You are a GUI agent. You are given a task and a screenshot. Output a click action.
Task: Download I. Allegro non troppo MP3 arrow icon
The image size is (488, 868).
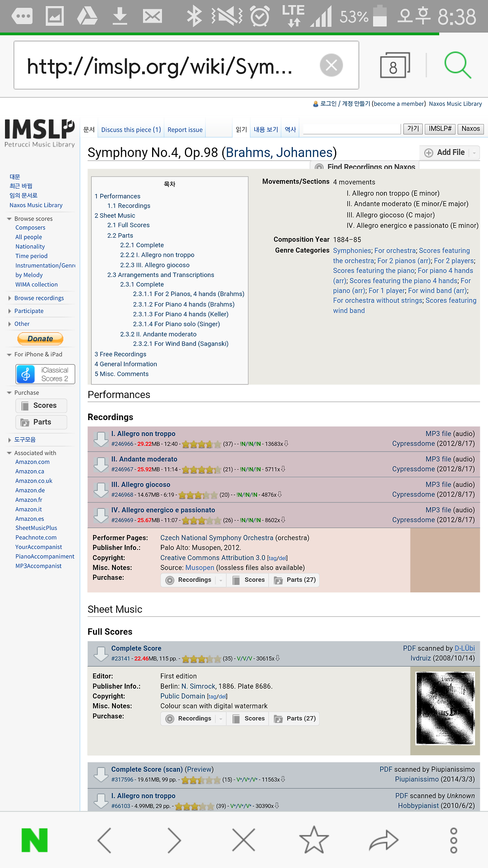(101, 439)
